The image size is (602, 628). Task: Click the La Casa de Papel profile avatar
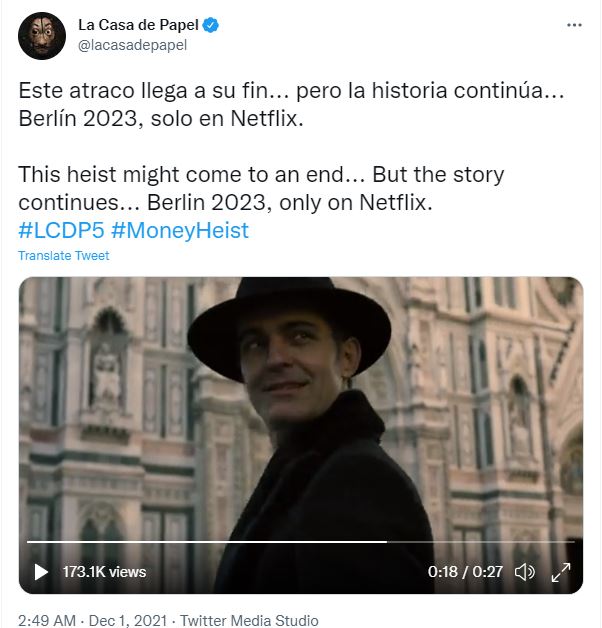41,36
